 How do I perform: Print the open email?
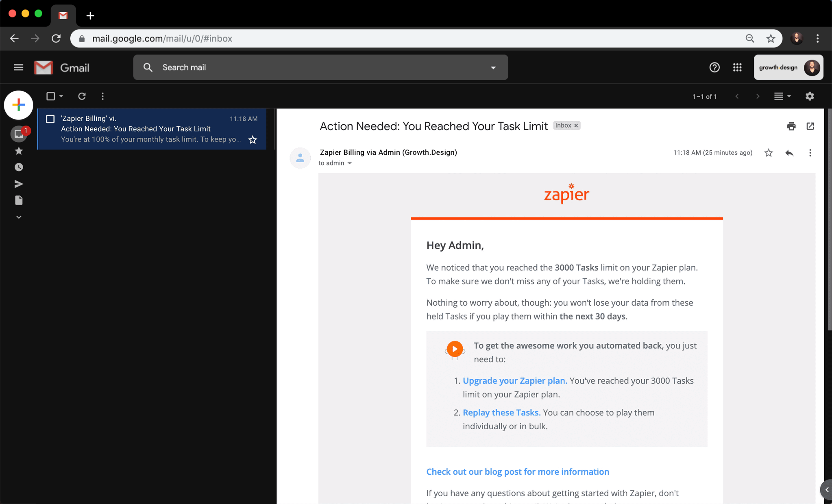tap(791, 126)
